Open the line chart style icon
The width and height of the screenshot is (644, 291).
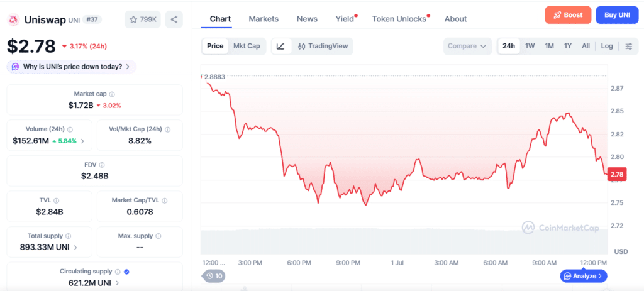pyautogui.click(x=281, y=46)
